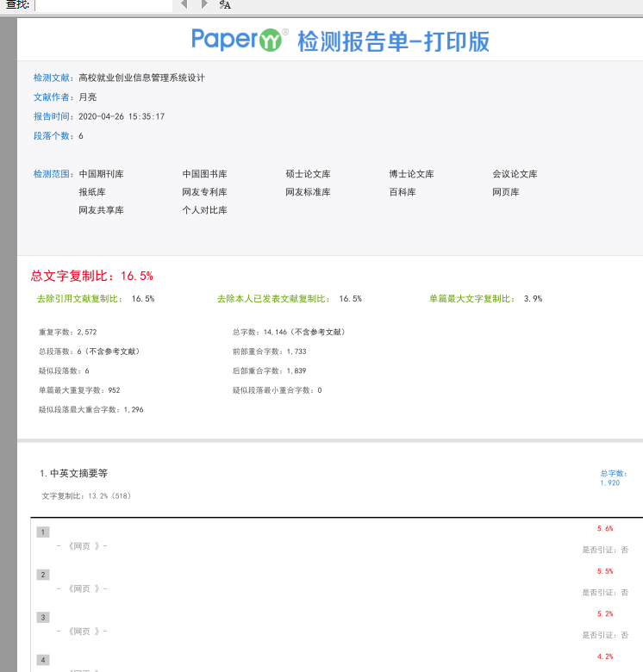Select 疑似段落最小重合字数 0 line
The image size is (643, 672).
[277, 390]
